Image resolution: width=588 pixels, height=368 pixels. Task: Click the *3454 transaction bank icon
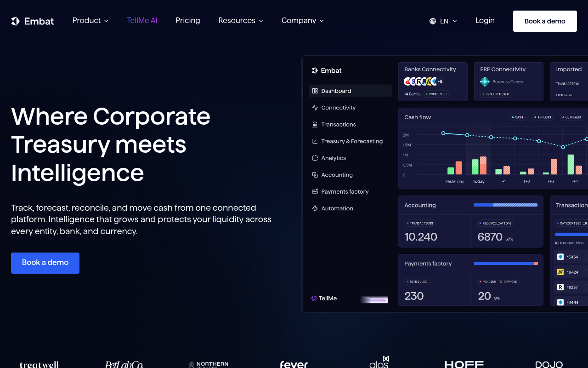coord(560,257)
